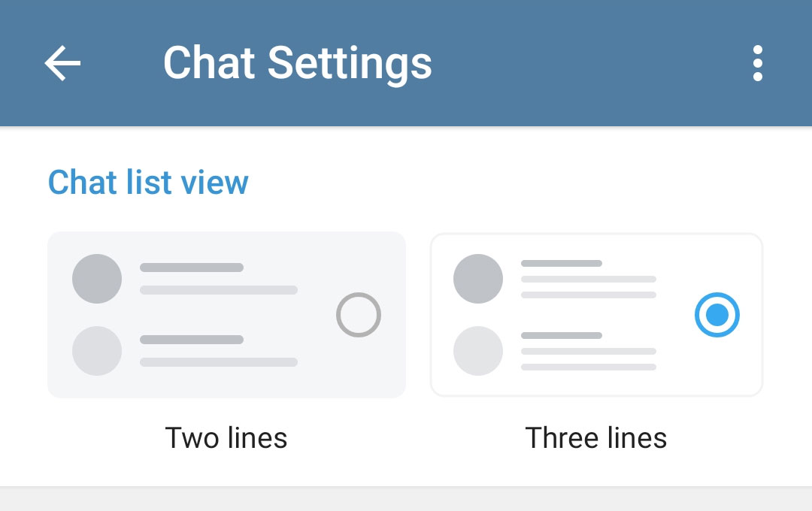Image resolution: width=812 pixels, height=511 pixels.
Task: Open the three-dot overflow menu
Action: 757,63
